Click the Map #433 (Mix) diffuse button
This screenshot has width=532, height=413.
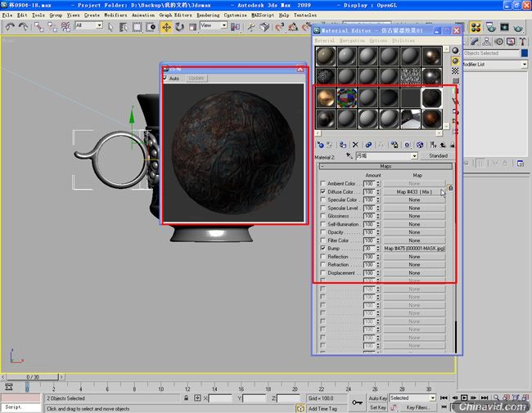pyautogui.click(x=414, y=191)
